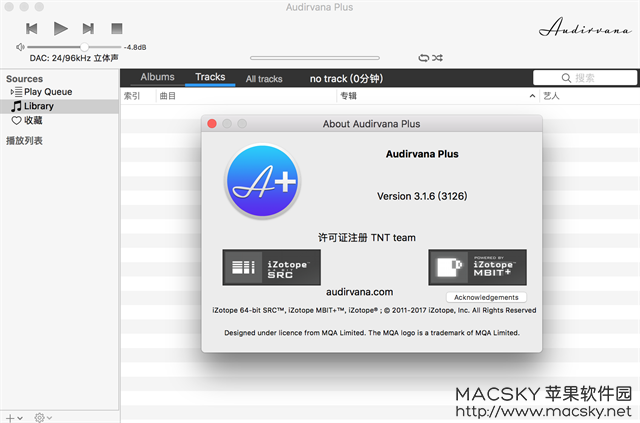Select Library in the Sources sidebar
This screenshot has height=423, width=640.
[x=59, y=106]
